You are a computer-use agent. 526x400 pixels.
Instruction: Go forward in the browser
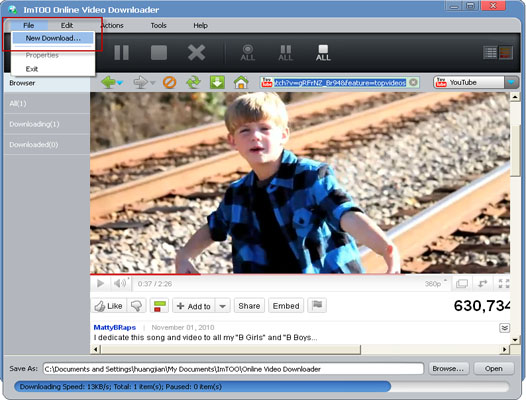click(x=140, y=82)
